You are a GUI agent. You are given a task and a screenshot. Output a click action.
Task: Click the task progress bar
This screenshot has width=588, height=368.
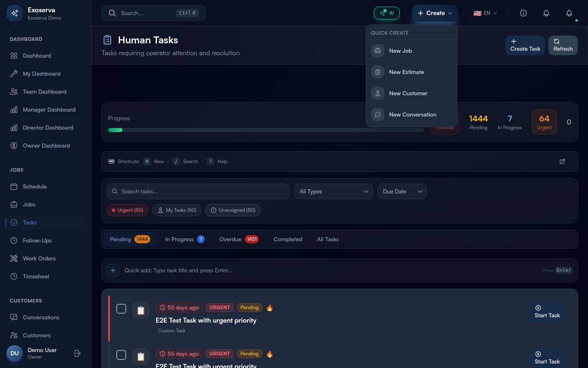click(265, 130)
